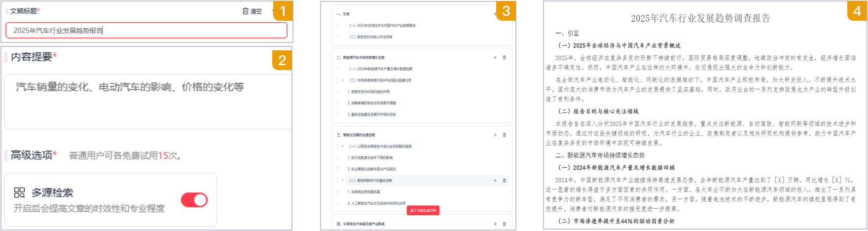Collapse the (二) 智能网联技术的融合创新 arrow
Viewport: 868px width, 231px height.
(343, 181)
